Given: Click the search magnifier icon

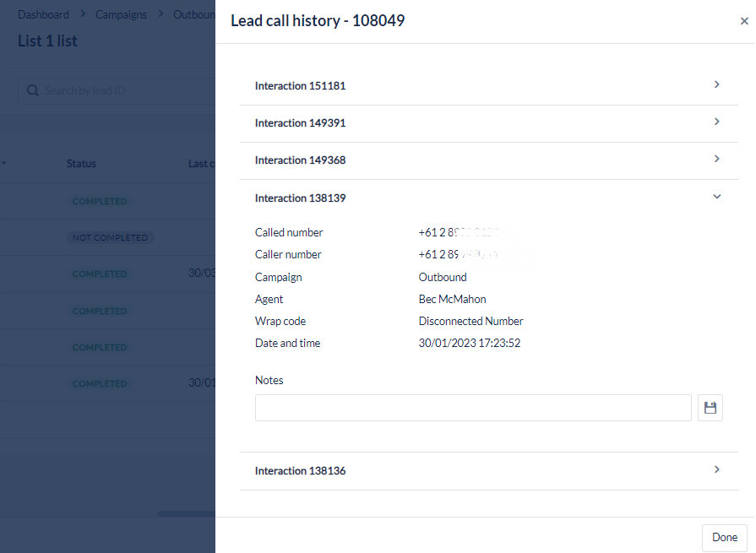Looking at the screenshot, I should (33, 90).
